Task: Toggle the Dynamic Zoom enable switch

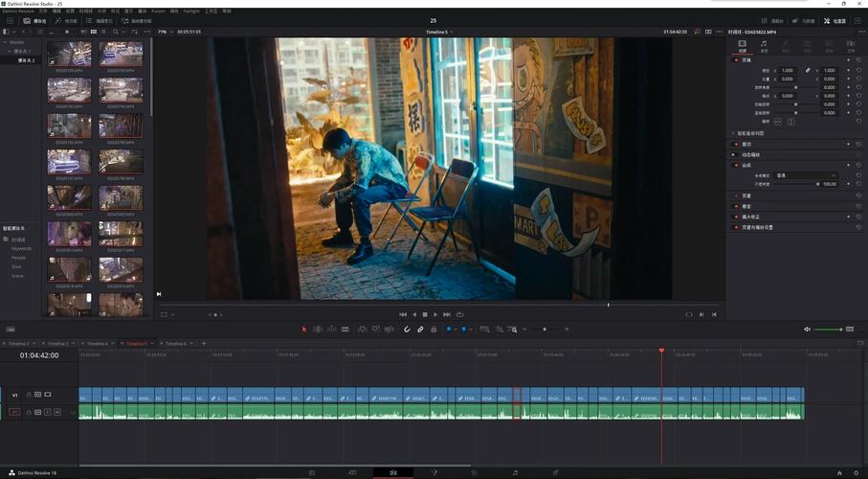Action: [736, 154]
